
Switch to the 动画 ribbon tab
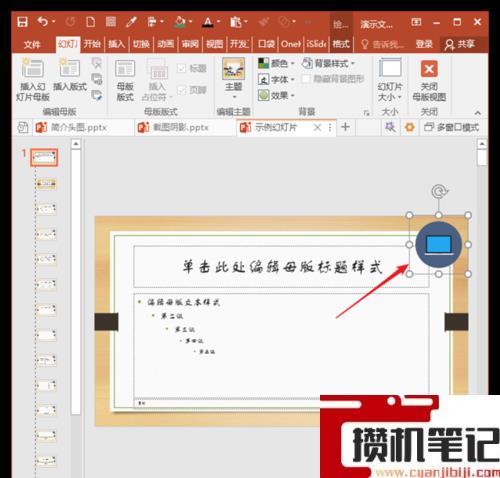[166, 44]
